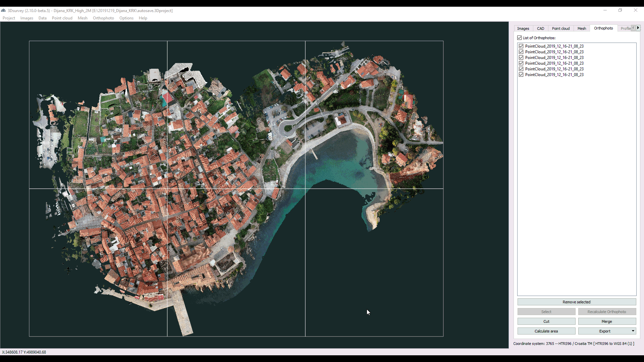Open the Options menu

126,18
